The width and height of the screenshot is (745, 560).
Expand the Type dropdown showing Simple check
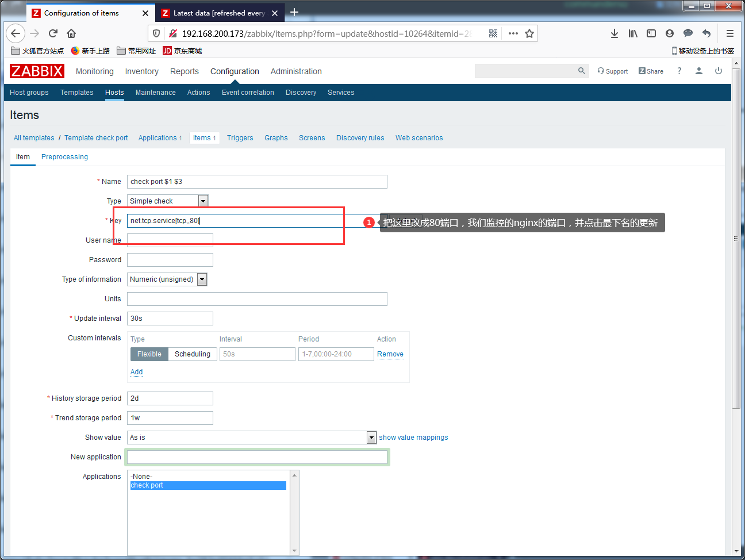coord(203,201)
